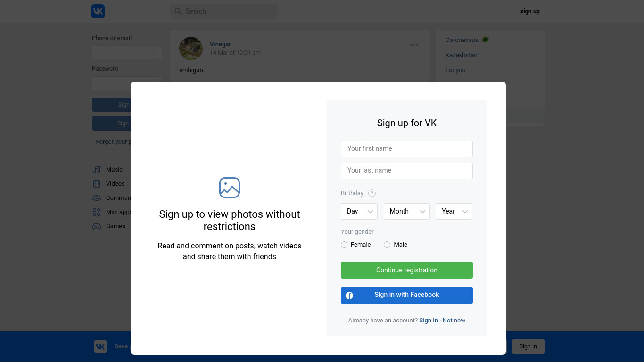The width and height of the screenshot is (644, 362).
Task: Open the Videos sidebar icon
Action: (97, 184)
